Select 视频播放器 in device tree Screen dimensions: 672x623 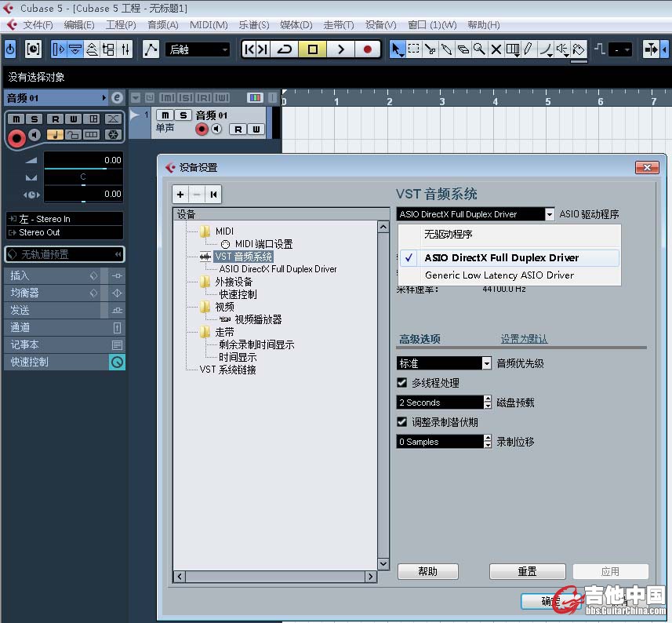coord(258,319)
